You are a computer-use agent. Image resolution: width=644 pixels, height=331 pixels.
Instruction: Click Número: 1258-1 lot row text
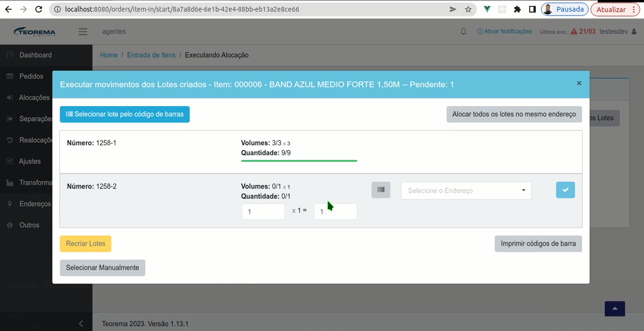point(92,143)
